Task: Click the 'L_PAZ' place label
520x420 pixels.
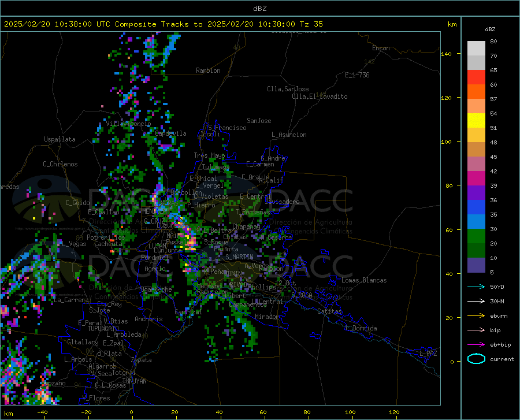Action: pyautogui.click(x=428, y=354)
